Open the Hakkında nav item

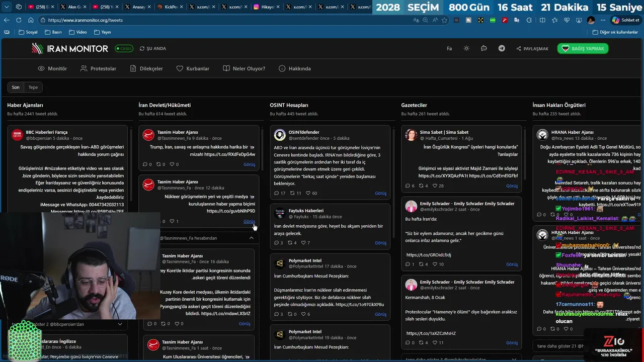[295, 68]
